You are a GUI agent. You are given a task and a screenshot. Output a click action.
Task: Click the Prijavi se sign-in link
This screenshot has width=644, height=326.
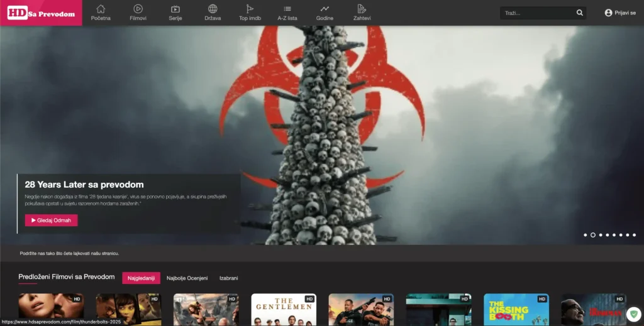point(620,13)
